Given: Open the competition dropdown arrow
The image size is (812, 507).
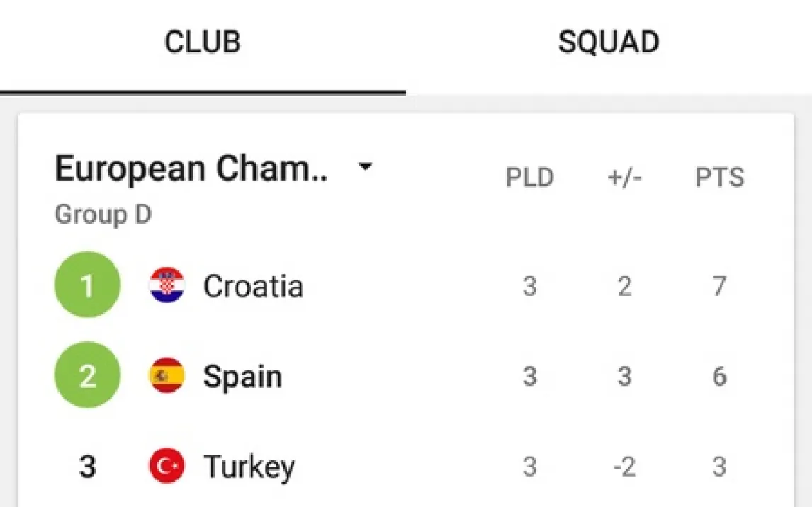Looking at the screenshot, I should point(366,169).
